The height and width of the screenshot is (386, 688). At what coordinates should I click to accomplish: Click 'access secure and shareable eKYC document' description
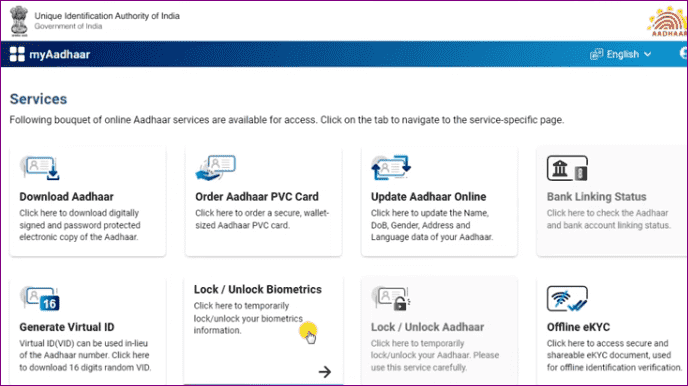tap(614, 355)
